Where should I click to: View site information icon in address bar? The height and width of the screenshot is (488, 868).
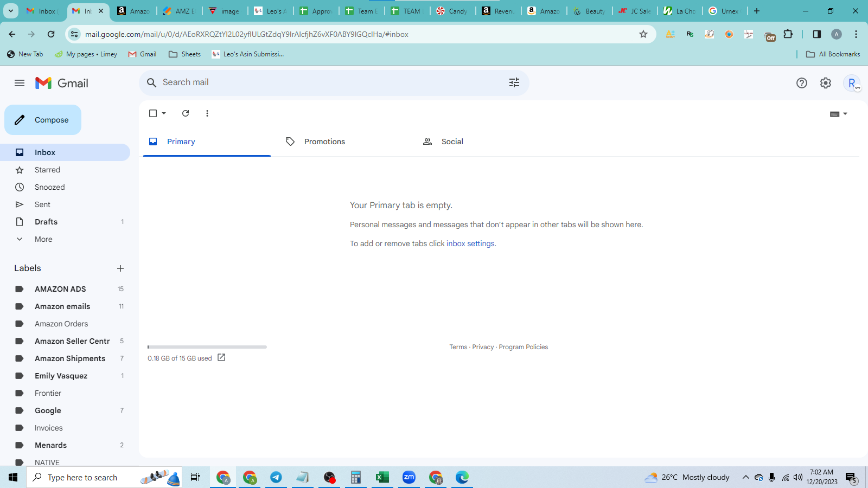click(74, 34)
